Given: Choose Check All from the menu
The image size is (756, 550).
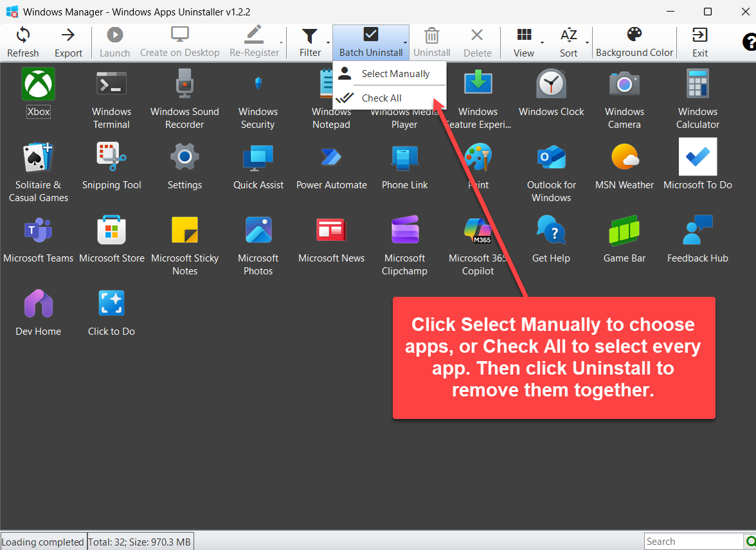Looking at the screenshot, I should (390, 98).
